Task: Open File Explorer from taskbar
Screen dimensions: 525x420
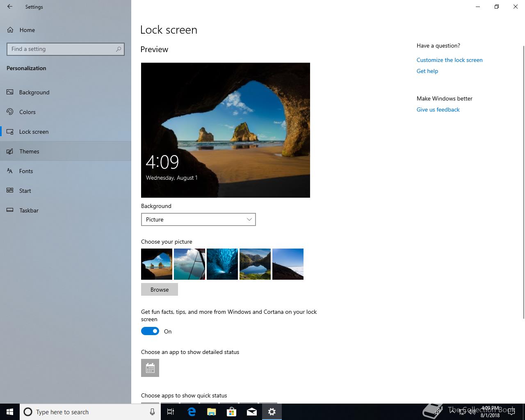Action: [x=211, y=412]
